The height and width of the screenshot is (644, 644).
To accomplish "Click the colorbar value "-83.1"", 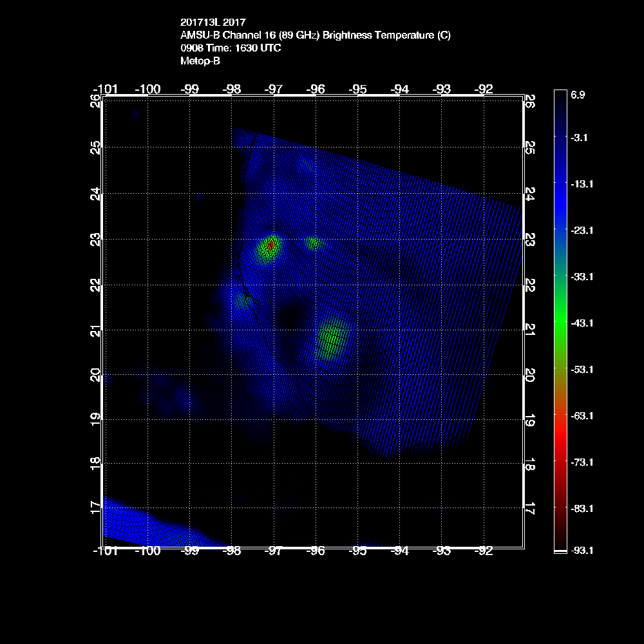I will [x=582, y=509].
